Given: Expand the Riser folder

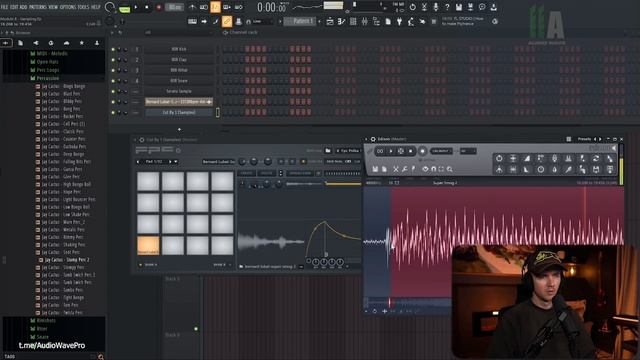Looking at the screenshot, I should click(42, 329).
